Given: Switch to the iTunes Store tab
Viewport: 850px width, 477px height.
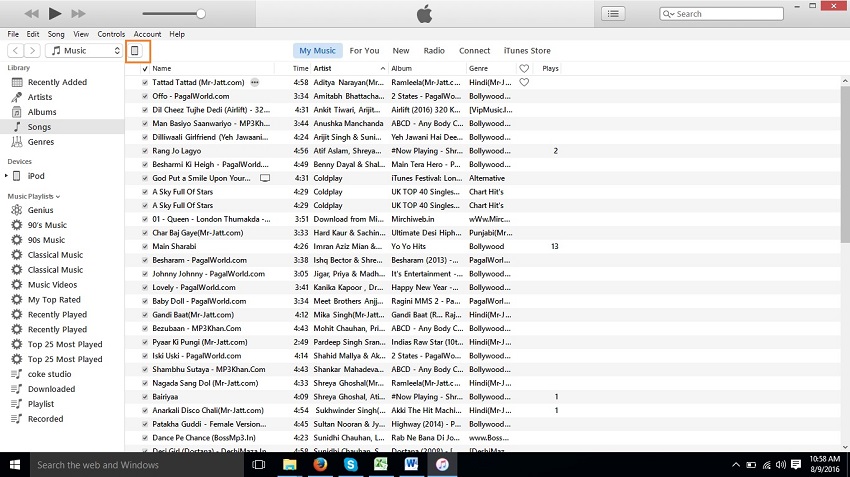Looking at the screenshot, I should pos(527,50).
